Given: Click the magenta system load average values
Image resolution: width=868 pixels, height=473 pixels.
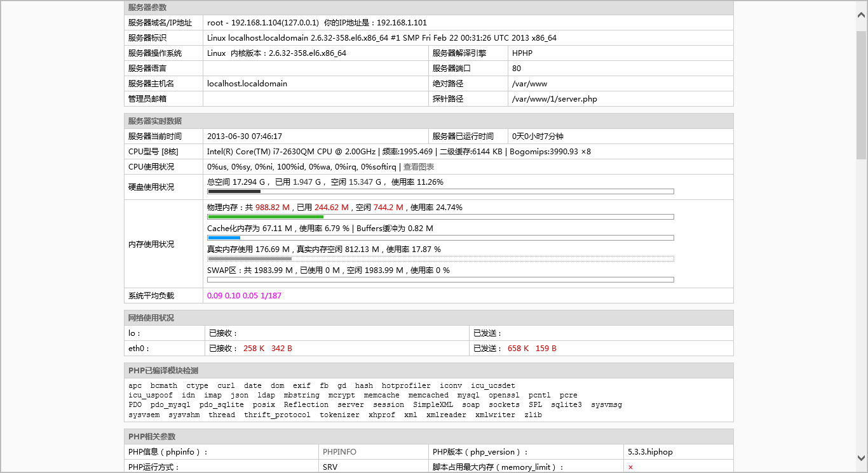Looking at the screenshot, I should coord(244,296).
